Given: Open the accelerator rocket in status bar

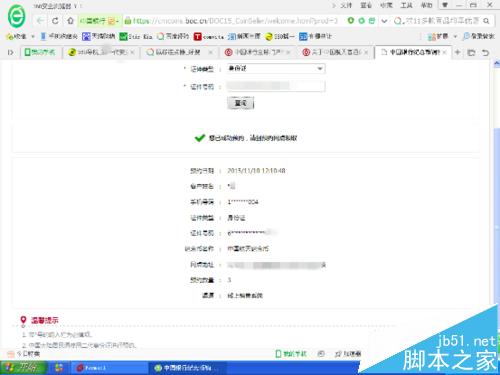Looking at the screenshot, I should click(x=348, y=354).
